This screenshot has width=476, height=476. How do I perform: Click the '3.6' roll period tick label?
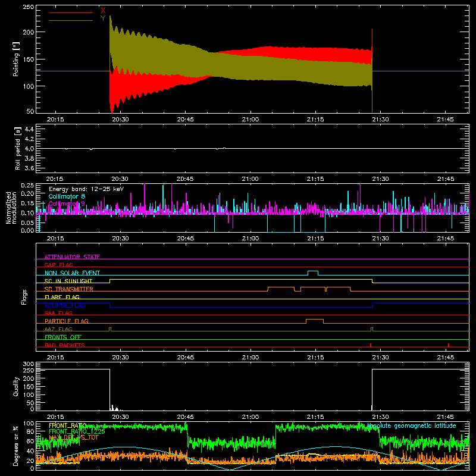(x=29, y=168)
